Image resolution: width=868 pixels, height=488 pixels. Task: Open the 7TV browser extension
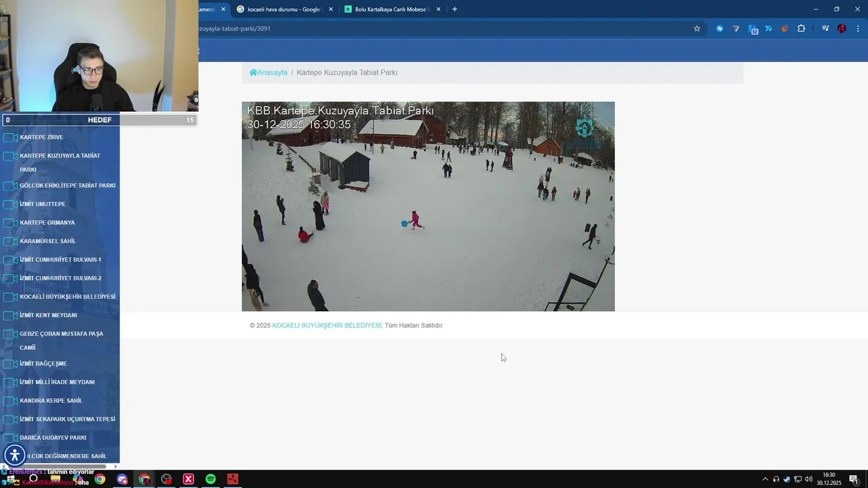click(x=768, y=28)
